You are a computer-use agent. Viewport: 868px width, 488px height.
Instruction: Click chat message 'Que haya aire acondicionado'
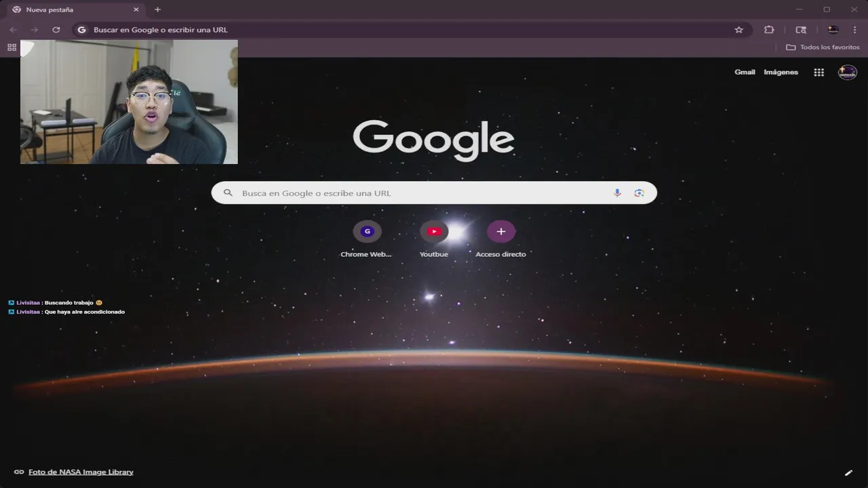(85, 312)
